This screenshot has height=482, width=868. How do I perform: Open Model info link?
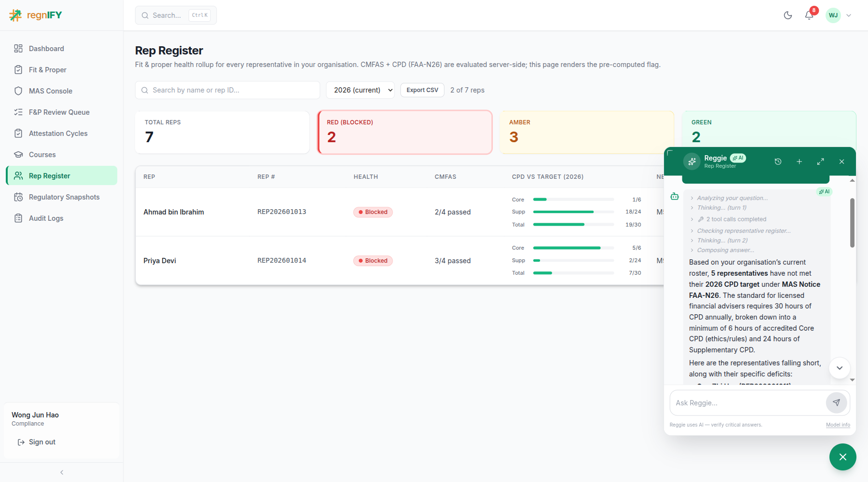tap(838, 425)
